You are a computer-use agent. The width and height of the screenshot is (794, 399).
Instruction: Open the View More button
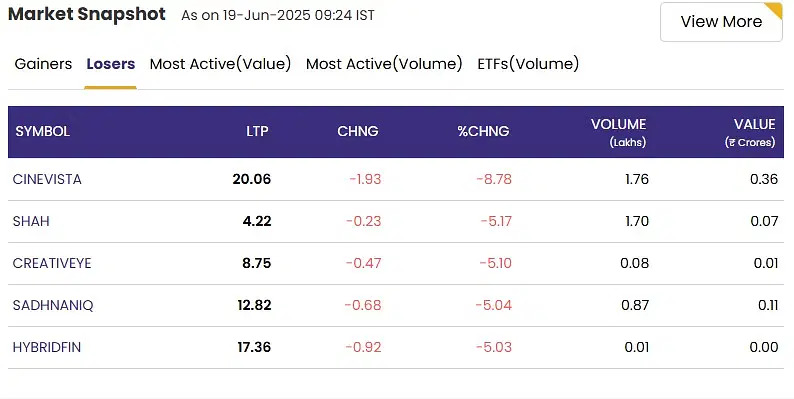click(x=721, y=22)
